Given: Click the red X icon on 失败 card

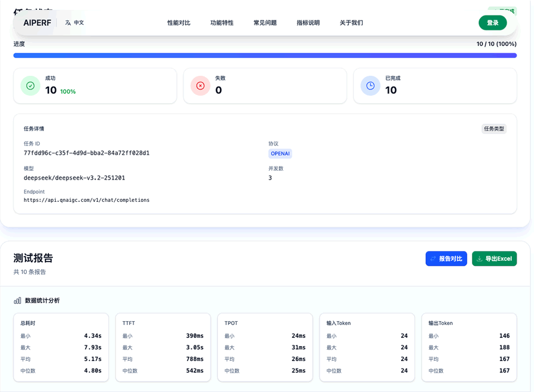Looking at the screenshot, I should tap(200, 84).
